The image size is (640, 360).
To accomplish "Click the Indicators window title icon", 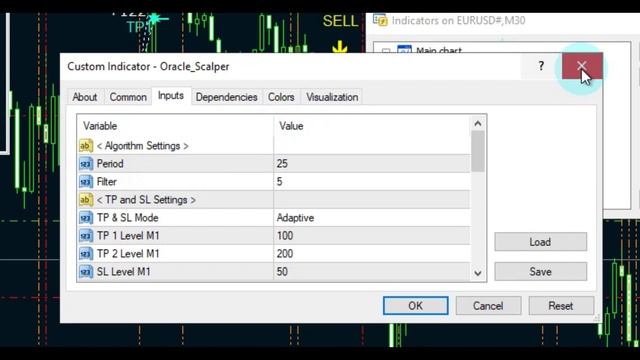I will point(380,20).
